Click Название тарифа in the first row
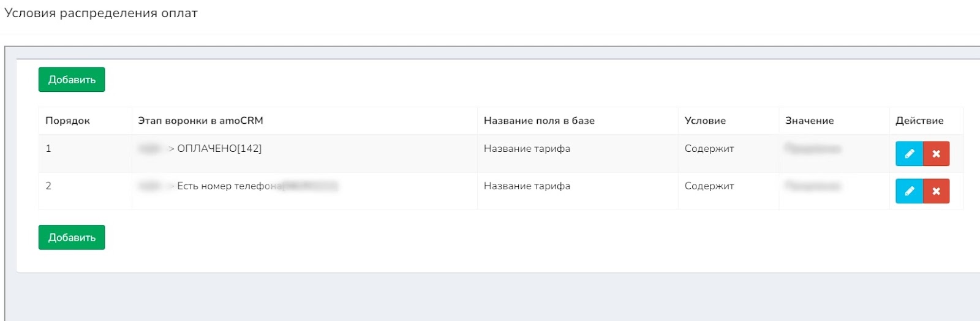The height and width of the screenshot is (321, 980). [x=527, y=149]
